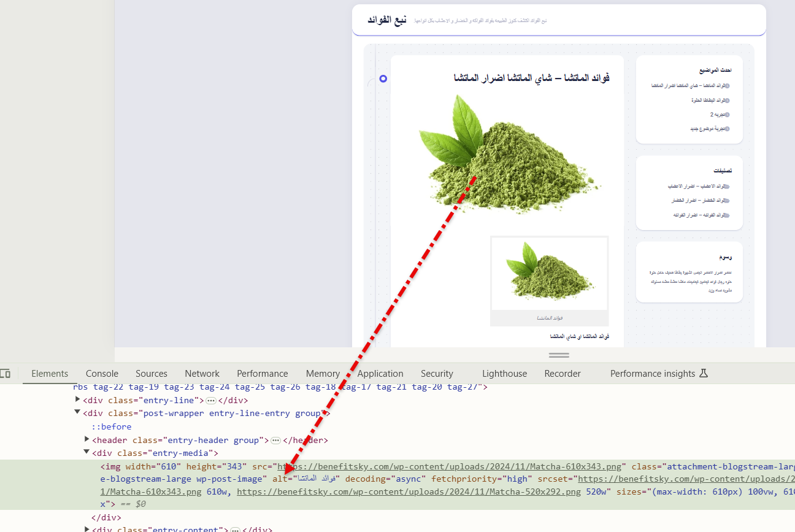Viewport: 795px width, 532px height.
Task: Click the site title 'نبع الفوائد'
Action: (387, 20)
